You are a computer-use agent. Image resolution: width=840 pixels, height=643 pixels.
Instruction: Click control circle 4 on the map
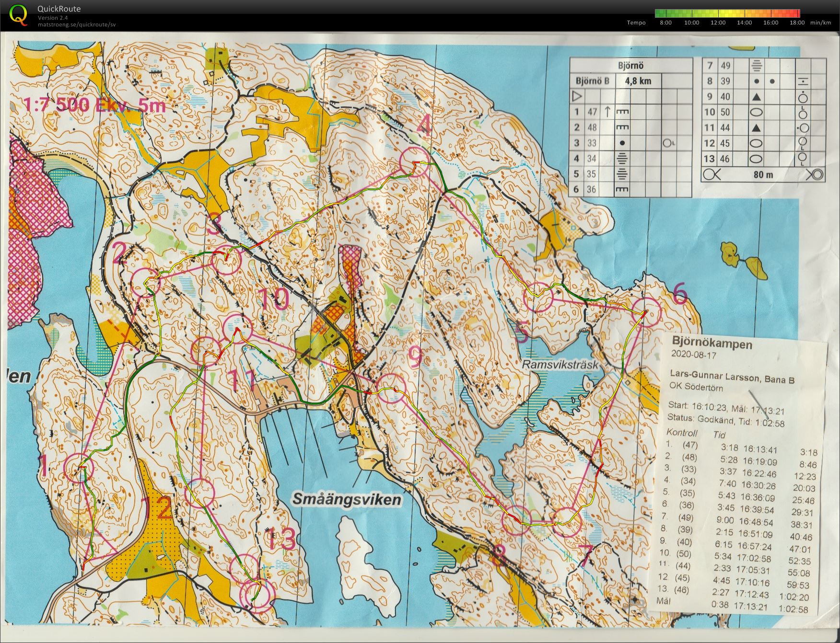[x=414, y=161]
